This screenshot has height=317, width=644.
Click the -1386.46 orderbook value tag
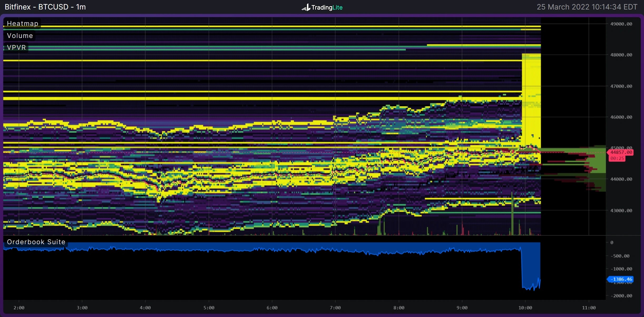620,279
